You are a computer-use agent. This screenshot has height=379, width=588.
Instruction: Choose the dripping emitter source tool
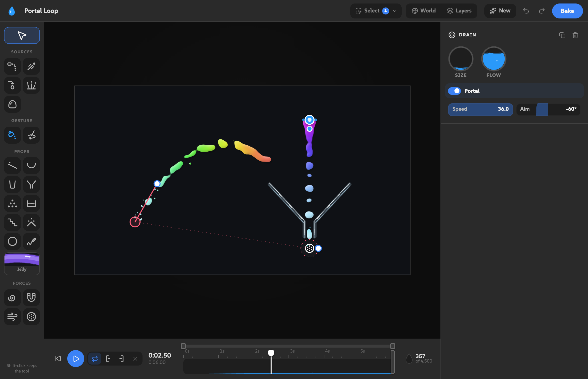[x=12, y=66]
